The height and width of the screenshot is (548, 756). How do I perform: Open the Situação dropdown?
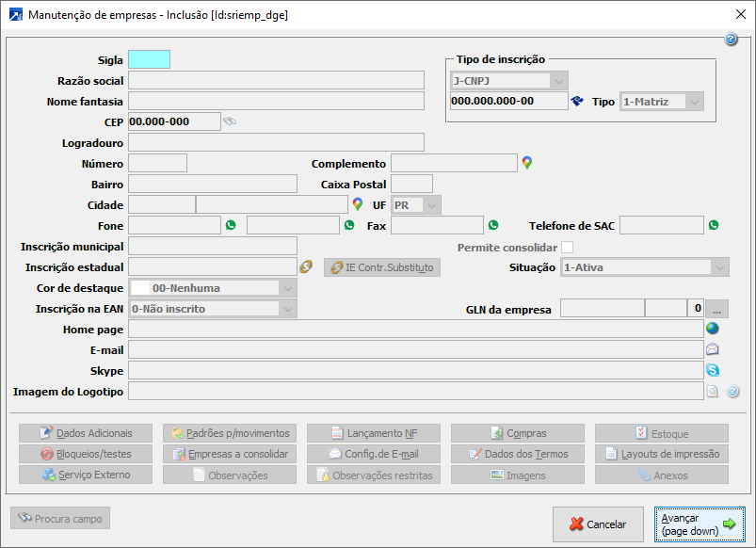pyautogui.click(x=720, y=267)
